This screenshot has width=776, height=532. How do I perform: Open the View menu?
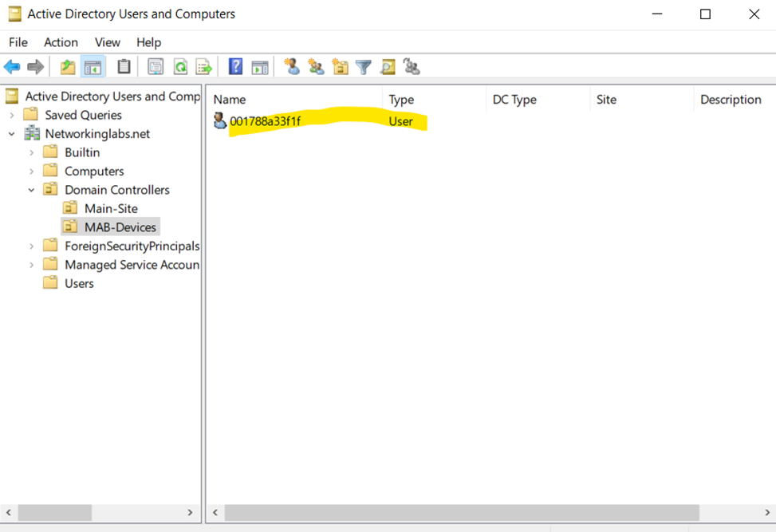[x=108, y=42]
